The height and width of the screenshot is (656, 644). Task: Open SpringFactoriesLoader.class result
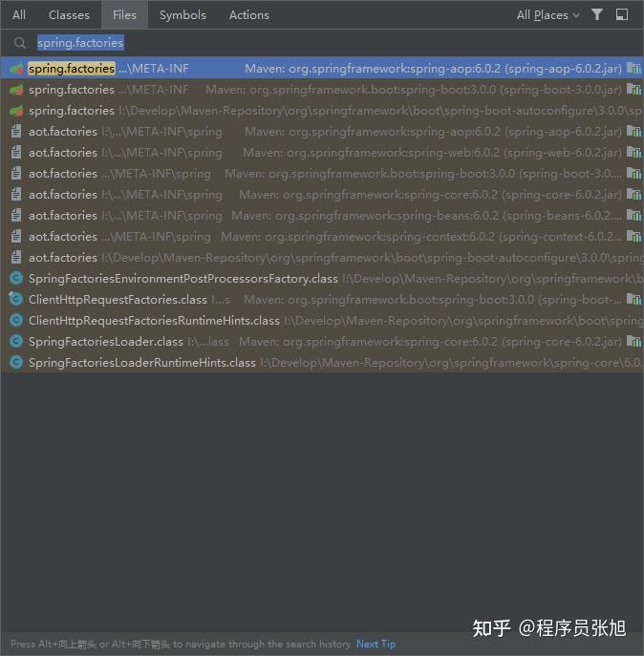point(322,342)
